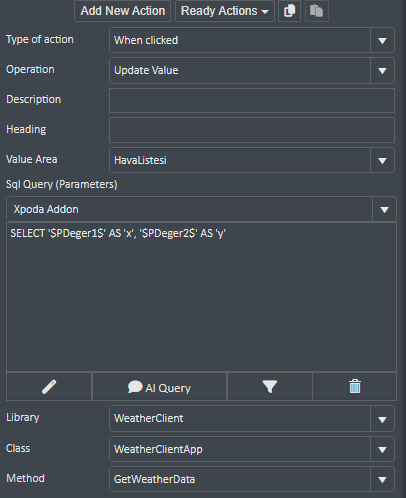Expand the Library WeatherClient dropdown
The height and width of the screenshot is (498, 406).
pos(382,419)
